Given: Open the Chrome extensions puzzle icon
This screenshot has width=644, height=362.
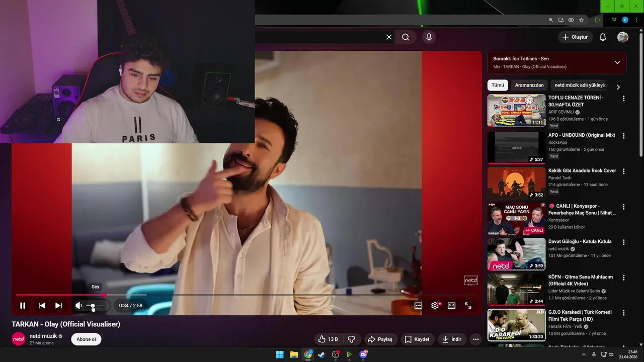Looking at the screenshot, I should 598,20.
